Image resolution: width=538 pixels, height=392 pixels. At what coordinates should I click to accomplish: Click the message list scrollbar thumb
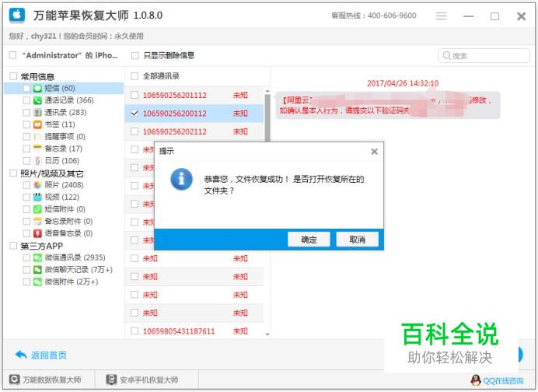[267, 117]
